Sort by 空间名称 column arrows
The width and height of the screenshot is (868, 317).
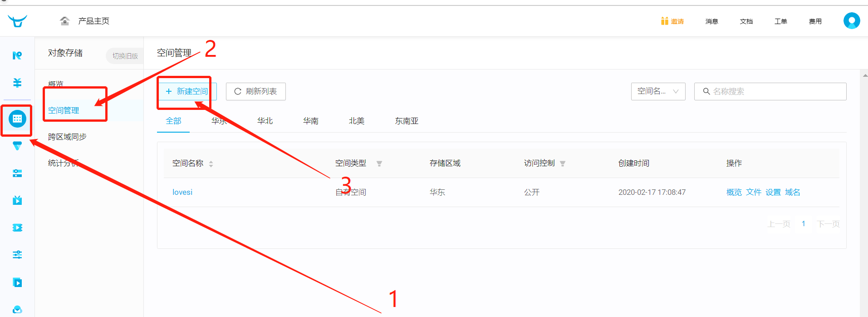pyautogui.click(x=211, y=163)
